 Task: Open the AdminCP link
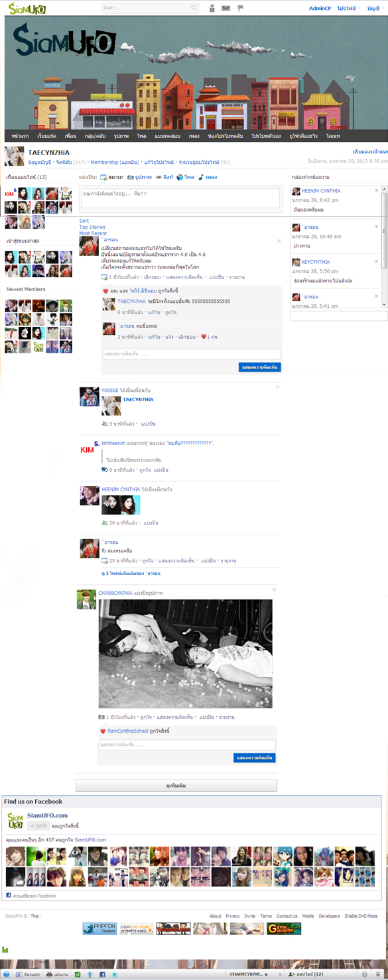(x=320, y=8)
